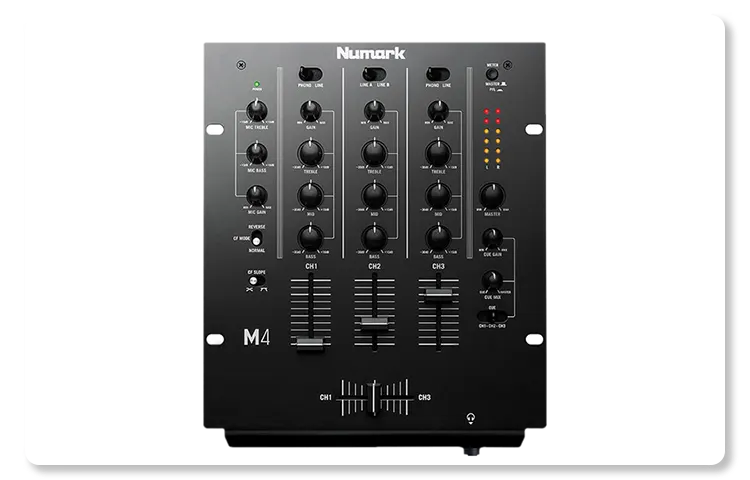
Task: Click the CH2 Mid knob
Action: point(375,196)
